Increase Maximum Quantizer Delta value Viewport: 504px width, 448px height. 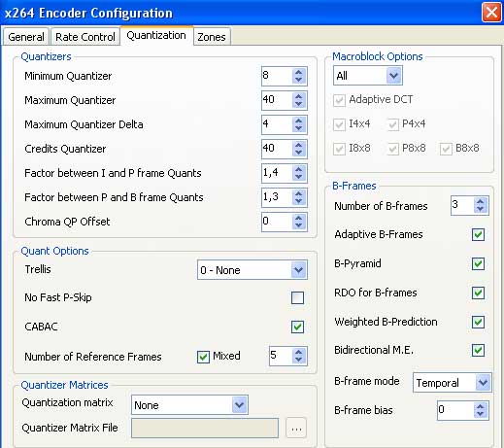click(x=298, y=121)
